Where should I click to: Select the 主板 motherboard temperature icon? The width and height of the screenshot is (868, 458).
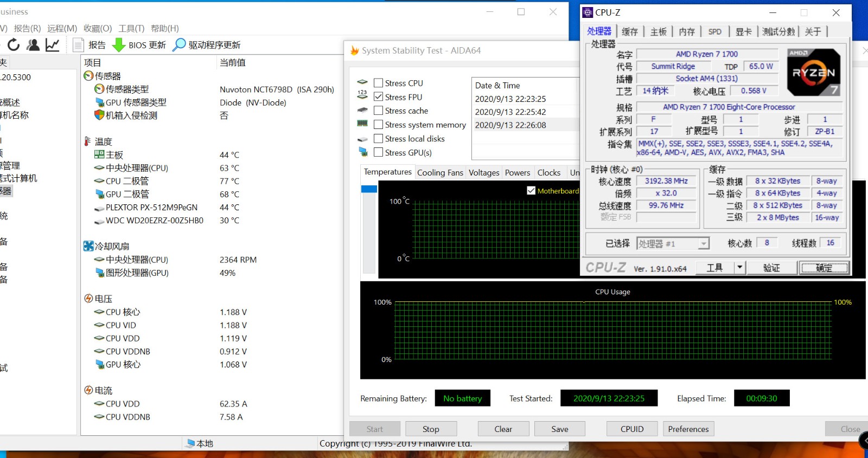click(x=99, y=154)
